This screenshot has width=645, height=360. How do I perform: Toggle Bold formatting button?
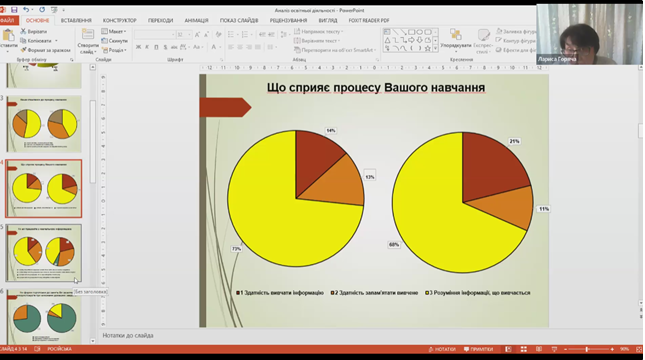point(139,47)
